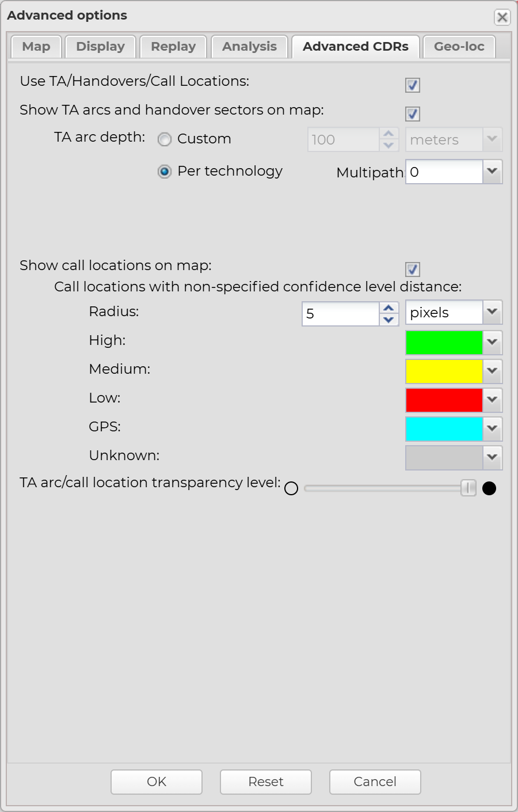Switch to the Geo-loc tab
This screenshot has width=518, height=812.
coord(459,47)
